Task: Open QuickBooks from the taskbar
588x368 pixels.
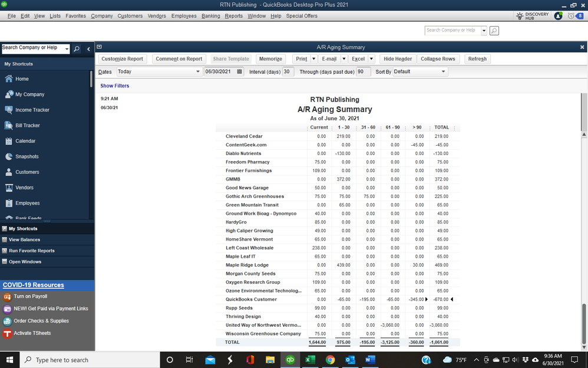Action: pyautogui.click(x=290, y=359)
